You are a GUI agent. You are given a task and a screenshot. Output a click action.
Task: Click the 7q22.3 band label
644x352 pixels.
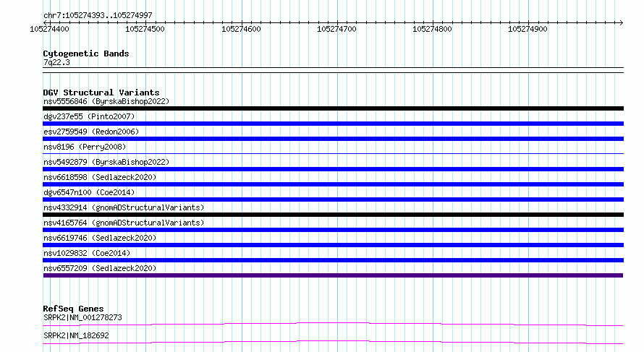click(56, 62)
